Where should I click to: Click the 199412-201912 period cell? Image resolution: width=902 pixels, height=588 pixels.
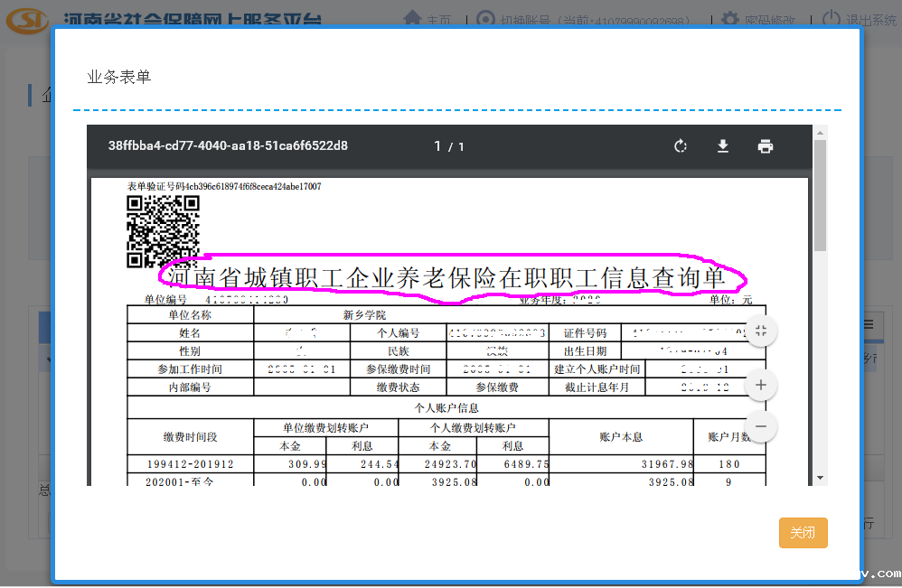190,464
